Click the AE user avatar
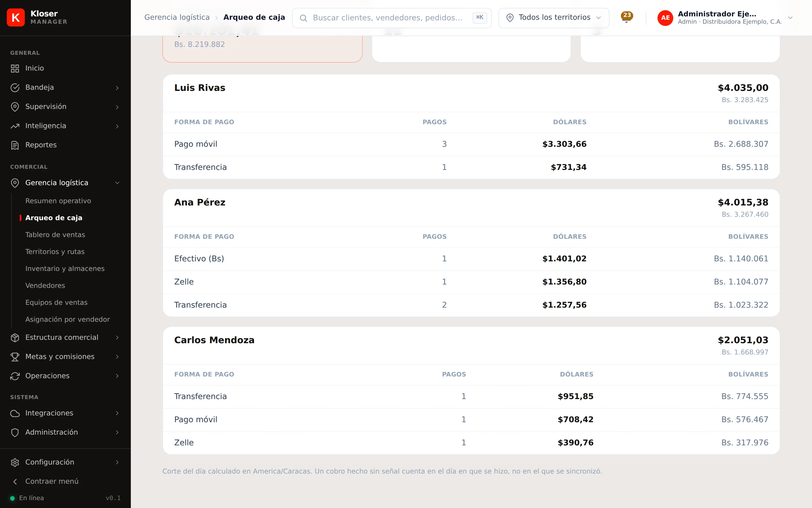 pos(665,17)
